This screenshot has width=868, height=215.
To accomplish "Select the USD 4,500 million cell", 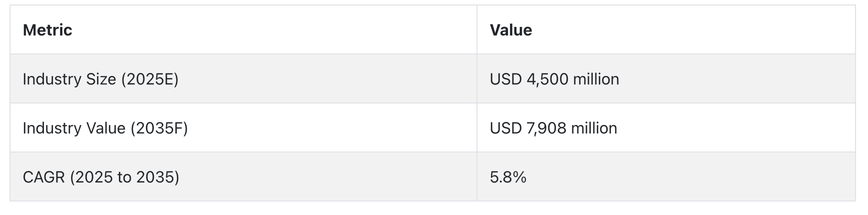I will pos(666,79).
